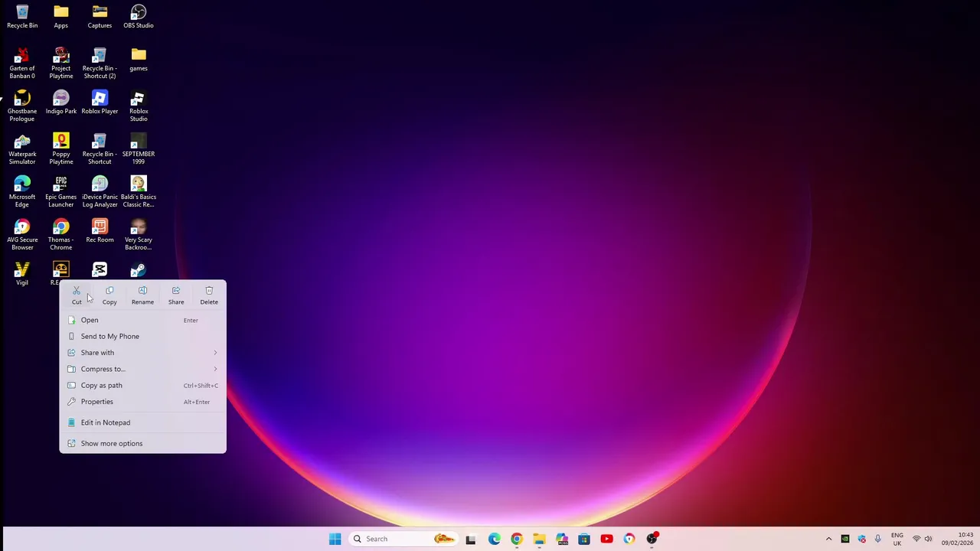
Task: Select the Rec Room desktop icon
Action: pos(100,231)
